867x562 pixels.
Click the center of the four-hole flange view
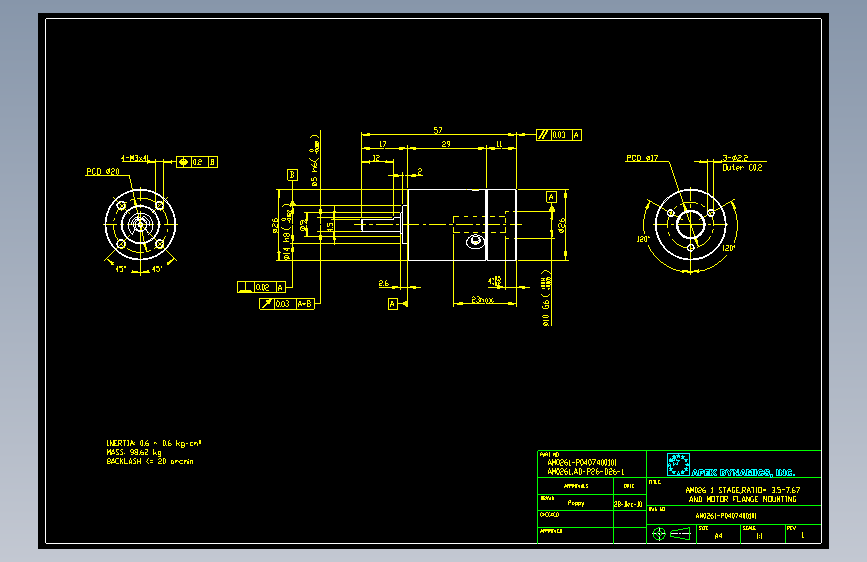point(140,224)
